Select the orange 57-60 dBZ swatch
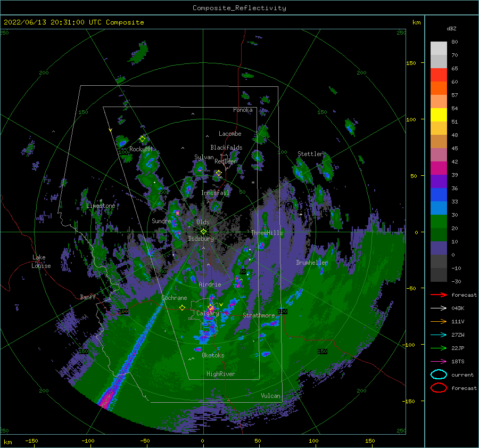Screen dimensions: 479x448 (439, 88)
